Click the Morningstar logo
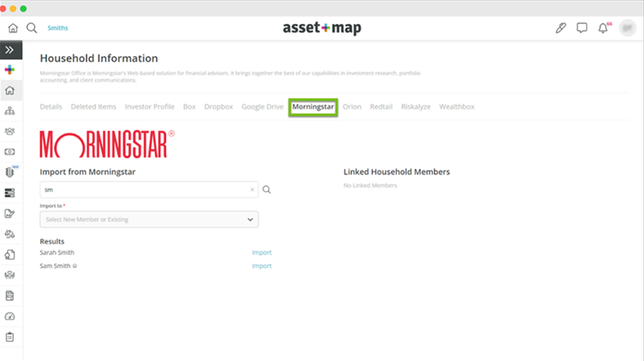The width and height of the screenshot is (644, 361). [x=107, y=144]
